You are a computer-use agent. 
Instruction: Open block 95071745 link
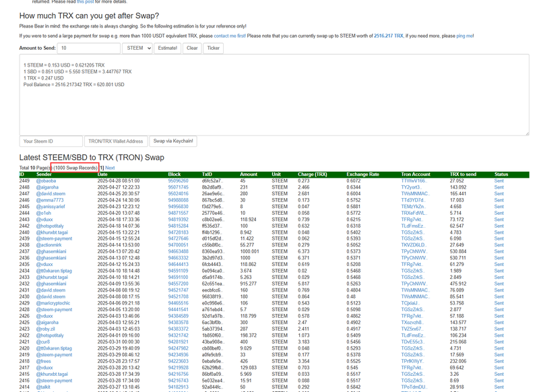pos(178,187)
